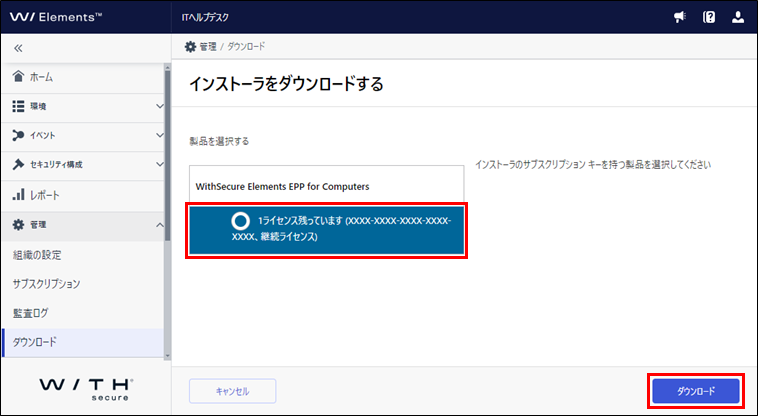The width and height of the screenshot is (758, 416).
Task: Open the レポート menu item
Action: (83, 195)
